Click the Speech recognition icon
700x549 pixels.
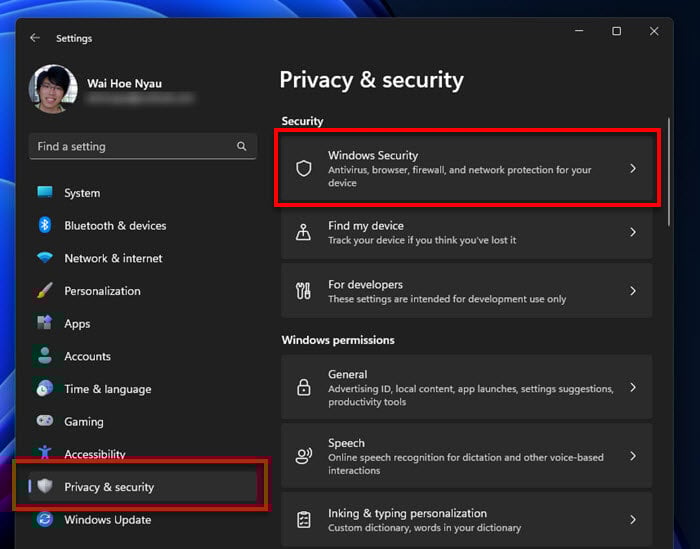(x=304, y=456)
